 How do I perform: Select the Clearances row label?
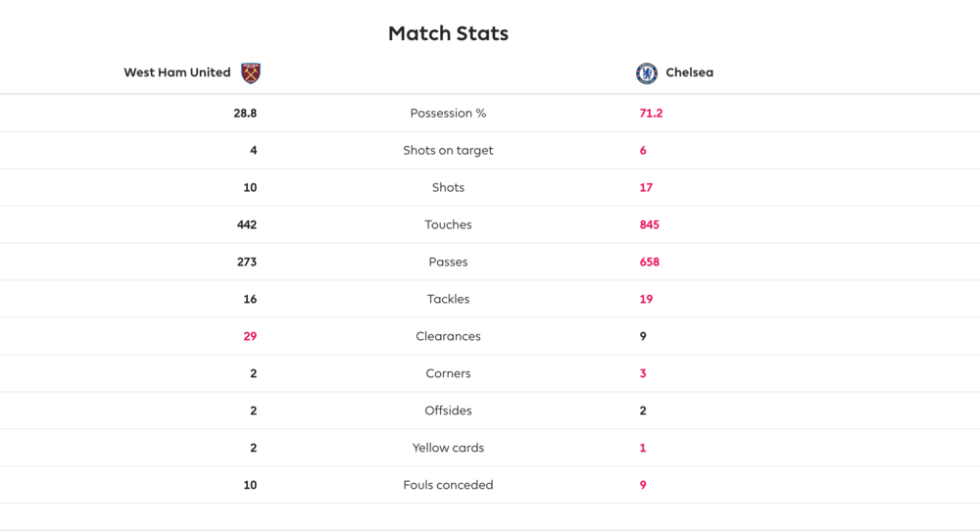pyautogui.click(x=448, y=336)
